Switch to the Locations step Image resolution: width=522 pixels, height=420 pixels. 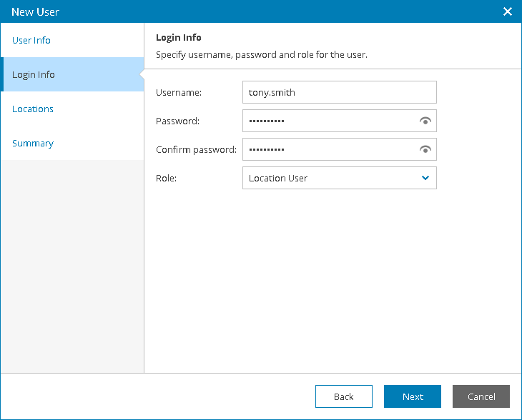pyautogui.click(x=33, y=109)
